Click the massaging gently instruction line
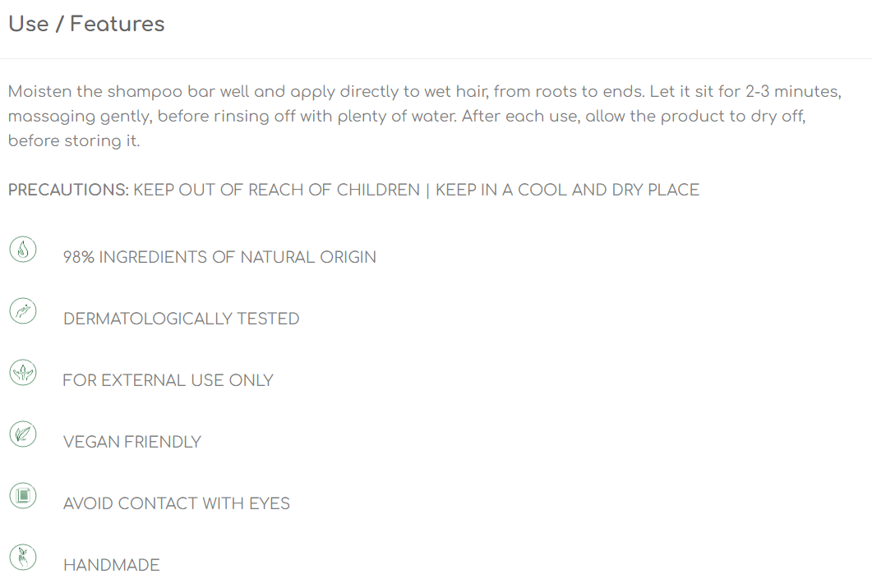The height and width of the screenshot is (588, 872). (407, 116)
